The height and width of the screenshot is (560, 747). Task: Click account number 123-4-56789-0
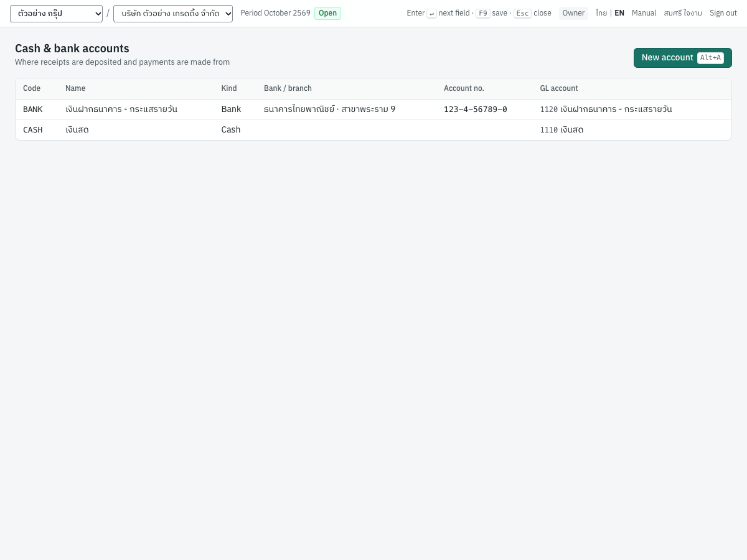476,110
